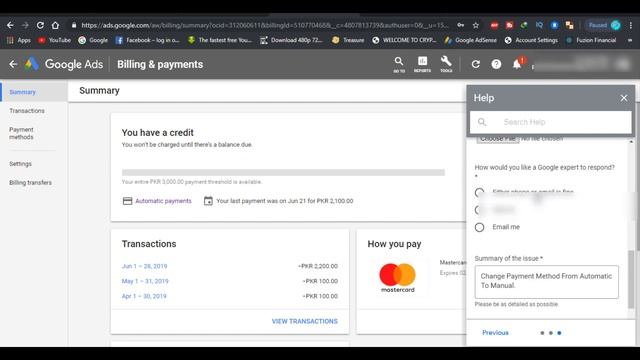Open the saved password key icon
This screenshot has width=640, height=360.
click(x=460, y=25)
